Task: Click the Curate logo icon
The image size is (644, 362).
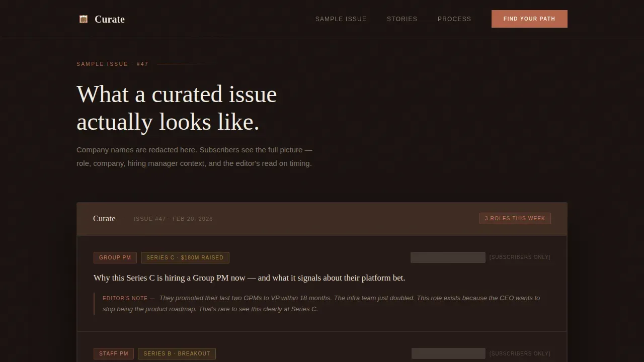Action: [x=84, y=19]
